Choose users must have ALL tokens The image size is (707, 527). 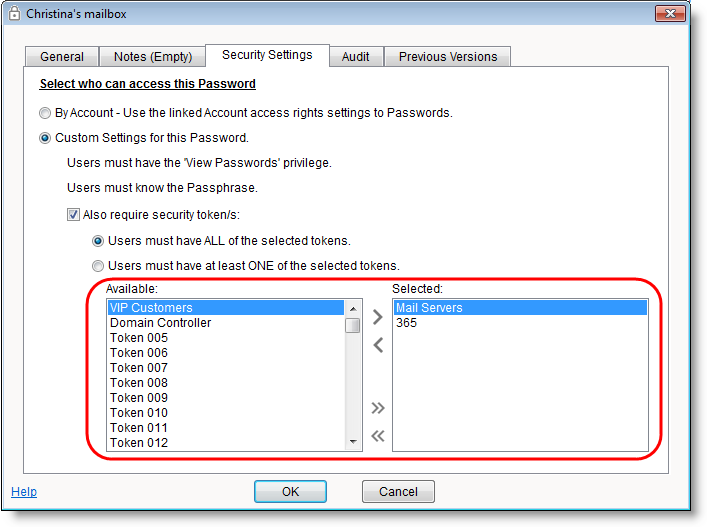(97, 241)
